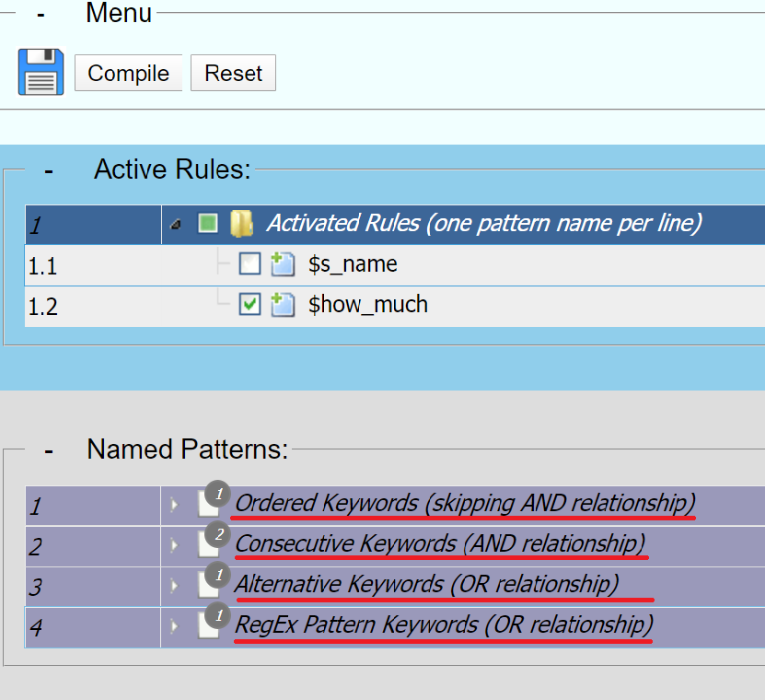Click the document icon for Alternative Keywords

click(209, 585)
